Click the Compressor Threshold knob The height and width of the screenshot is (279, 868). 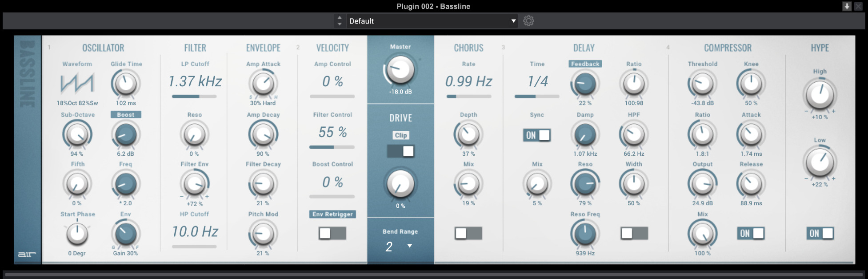pyautogui.click(x=703, y=83)
